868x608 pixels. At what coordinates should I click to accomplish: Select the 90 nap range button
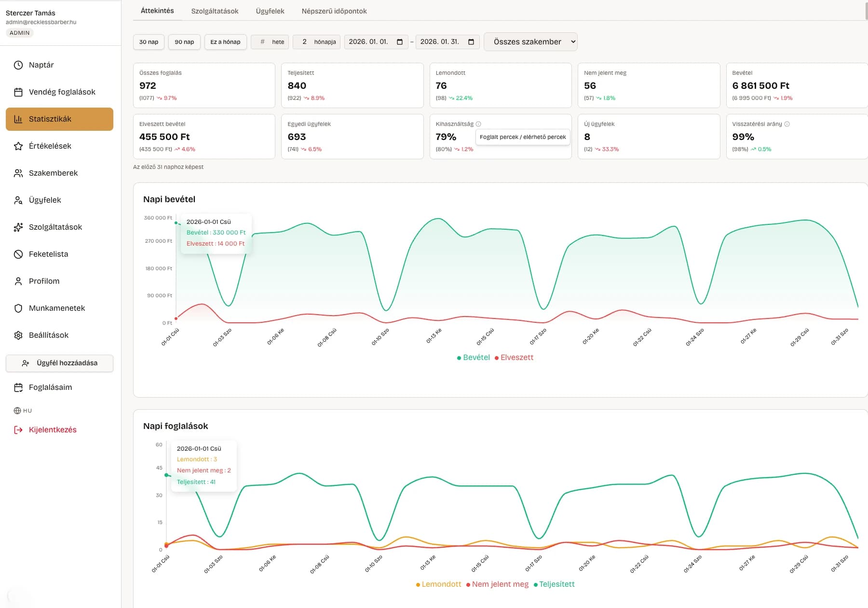[x=184, y=42]
